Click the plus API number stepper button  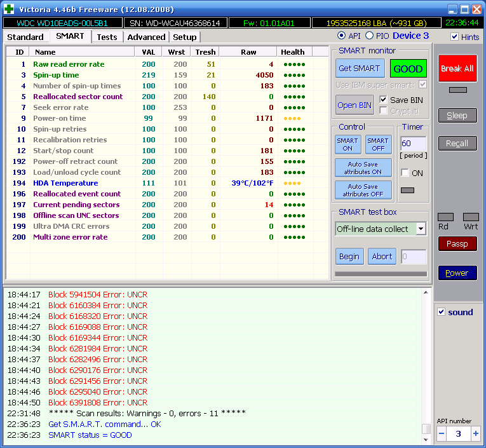476,433
